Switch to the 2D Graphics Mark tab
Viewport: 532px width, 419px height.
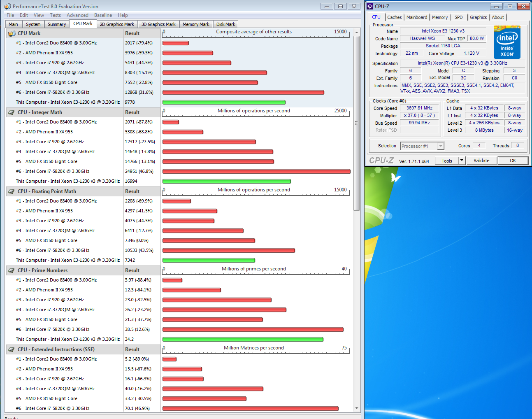point(117,24)
